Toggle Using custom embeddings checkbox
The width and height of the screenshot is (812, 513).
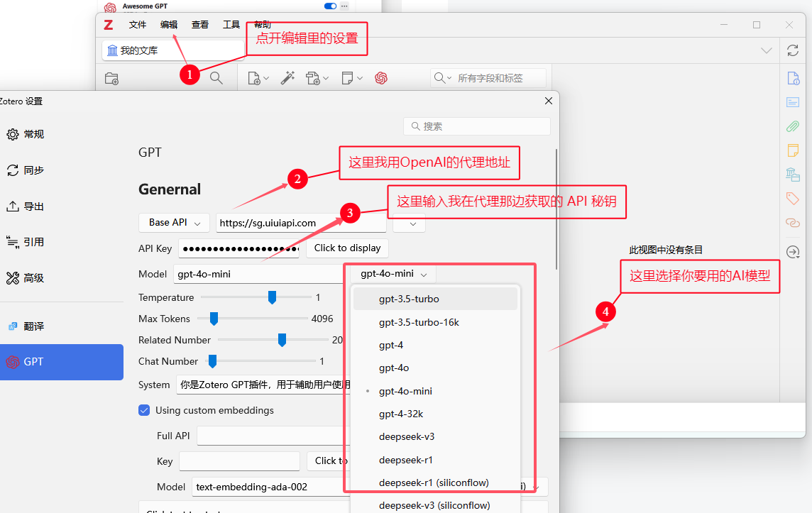[x=145, y=411]
